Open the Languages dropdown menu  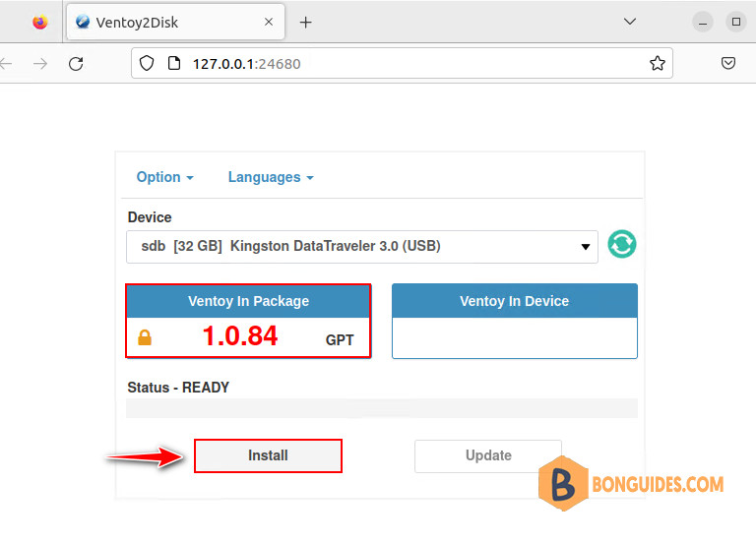pos(271,177)
